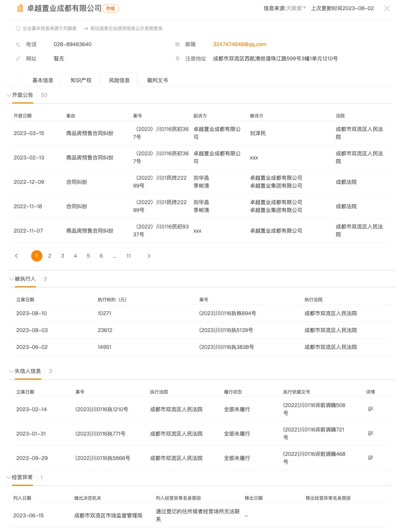400x532 pixels.
Task: Go to page 6 of court notices
Action: [101, 256]
